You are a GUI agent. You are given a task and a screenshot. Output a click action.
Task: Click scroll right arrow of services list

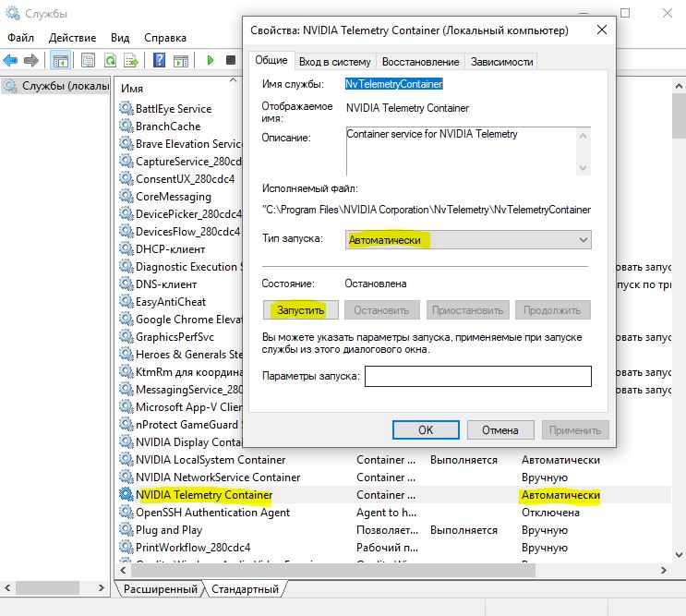pos(664,570)
